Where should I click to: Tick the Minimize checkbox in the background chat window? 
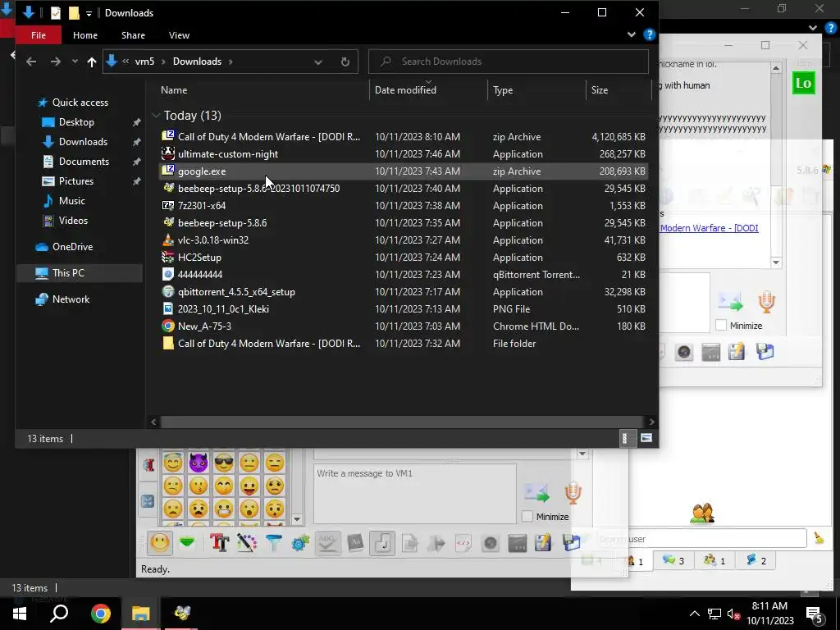[x=721, y=325]
